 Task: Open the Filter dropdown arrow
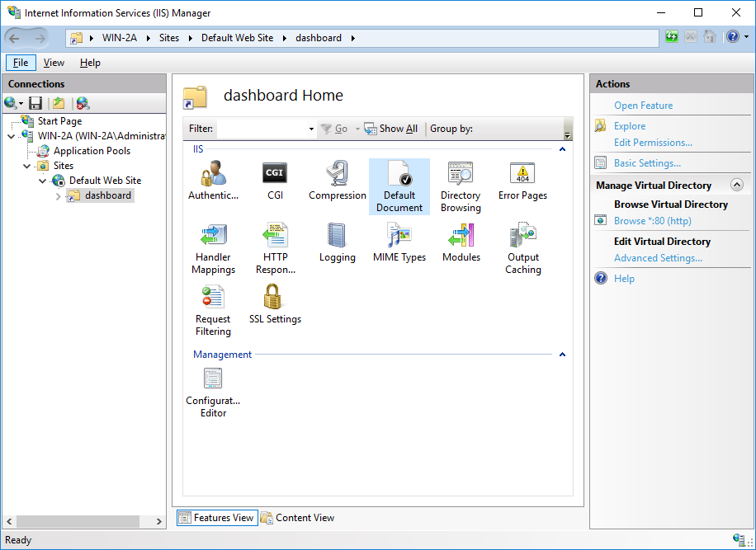coord(311,129)
